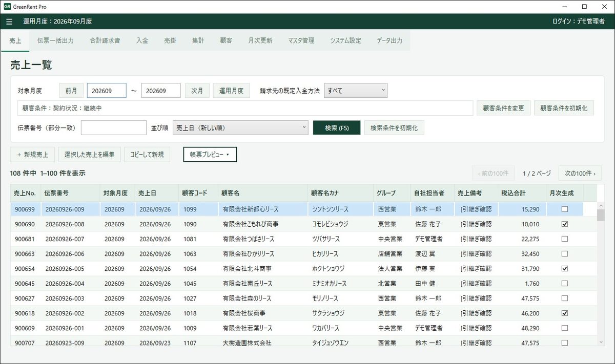Switch to the 集計 tab
Screen dimensions: 615x364
point(198,40)
